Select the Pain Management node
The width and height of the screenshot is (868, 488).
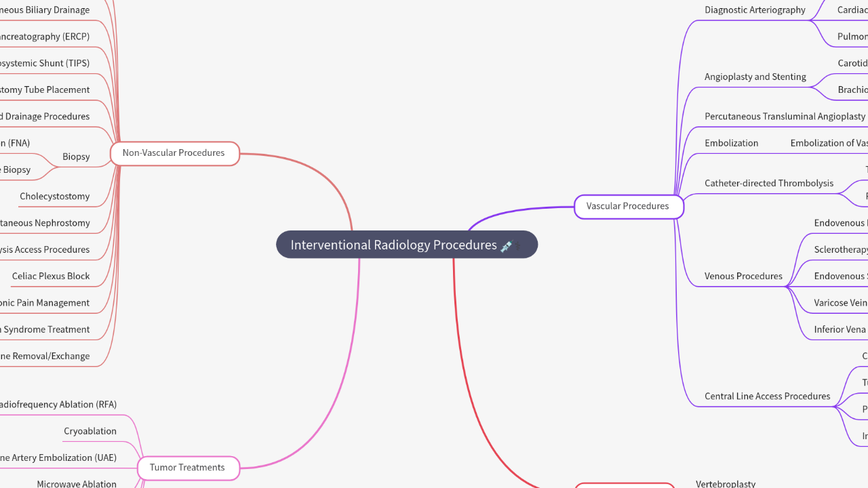(45, 303)
